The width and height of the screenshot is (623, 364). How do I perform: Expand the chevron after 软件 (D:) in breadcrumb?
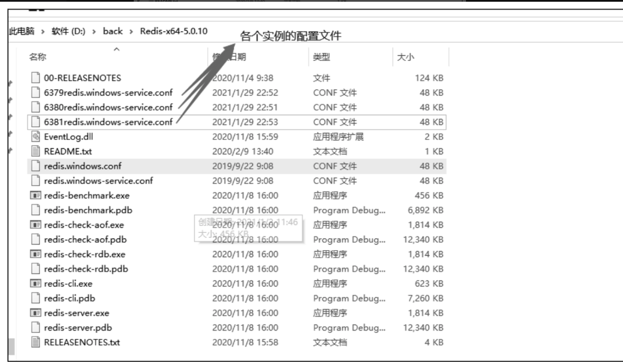94,31
